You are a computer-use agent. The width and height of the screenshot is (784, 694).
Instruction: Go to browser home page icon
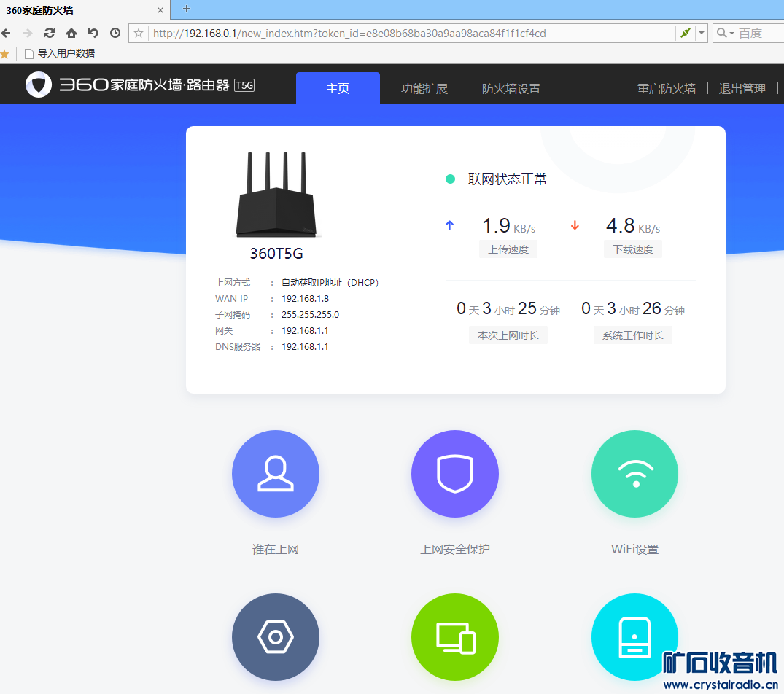tap(71, 33)
